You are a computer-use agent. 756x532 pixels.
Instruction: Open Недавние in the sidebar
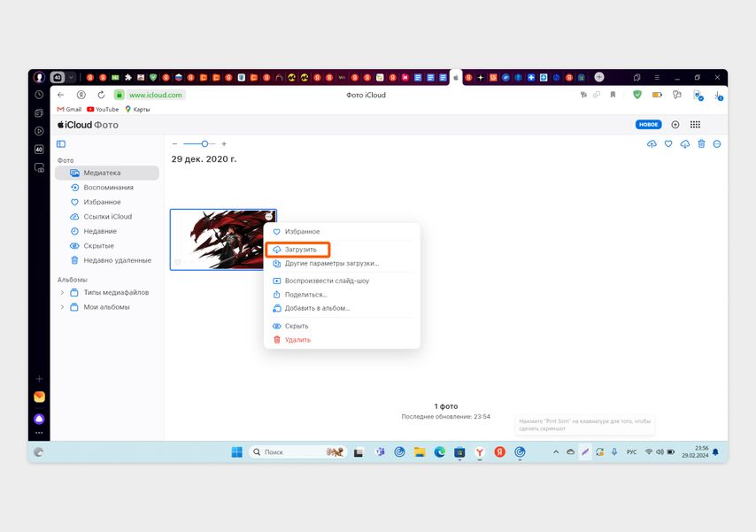pyautogui.click(x=107, y=231)
